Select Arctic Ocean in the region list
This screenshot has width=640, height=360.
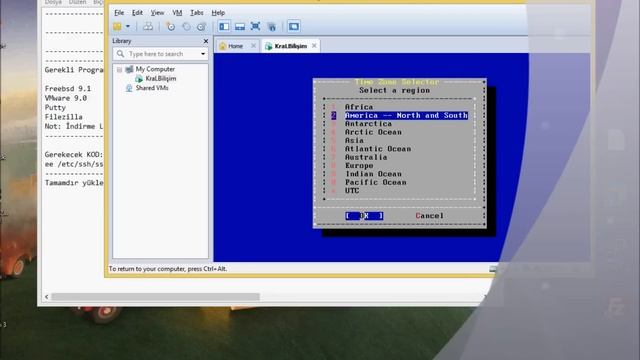tap(373, 132)
